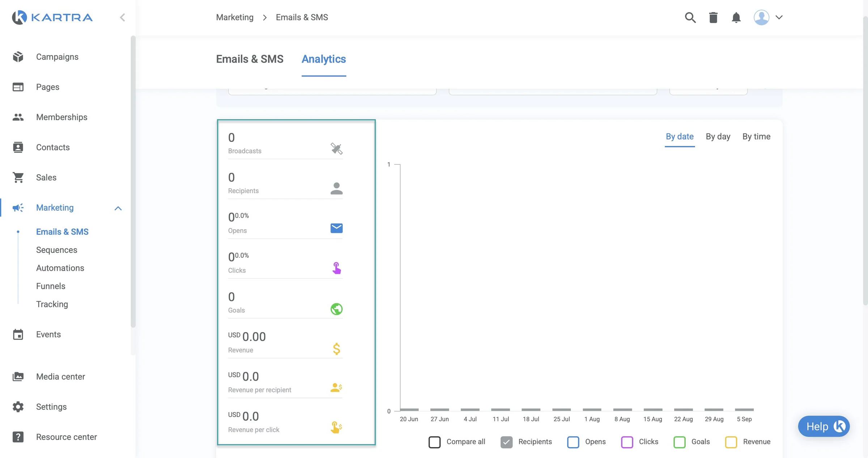Enable the Opens checkbox
The height and width of the screenshot is (458, 868).
573,442
